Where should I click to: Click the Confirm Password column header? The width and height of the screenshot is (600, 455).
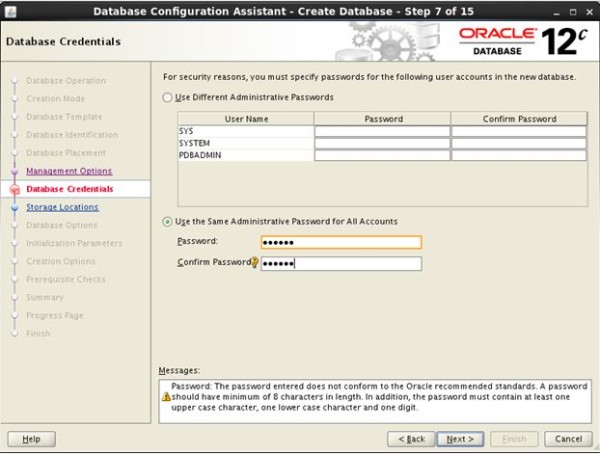pos(519,119)
